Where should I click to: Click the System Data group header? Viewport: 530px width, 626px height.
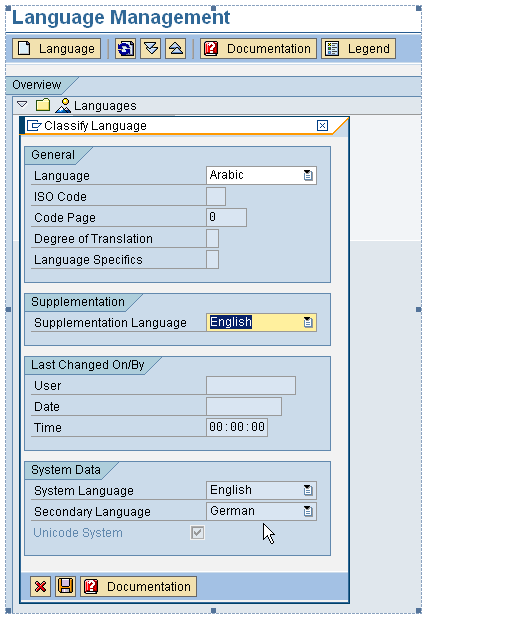(x=66, y=470)
